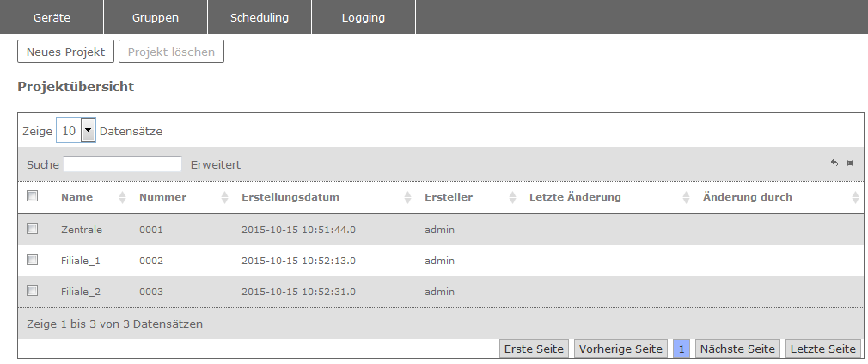Image resolution: width=868 pixels, height=364 pixels.
Task: Focus the Suche search field
Action: click(x=122, y=164)
